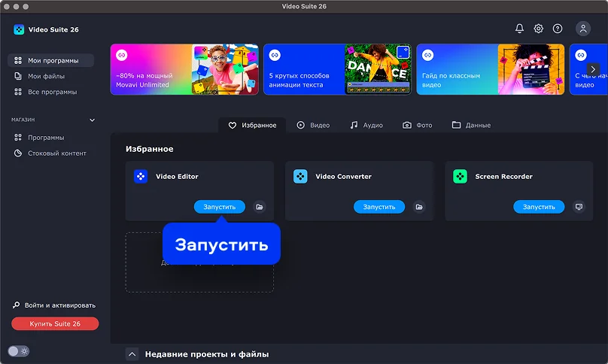
Task: Click the Video Converter app icon
Action: pyautogui.click(x=300, y=177)
